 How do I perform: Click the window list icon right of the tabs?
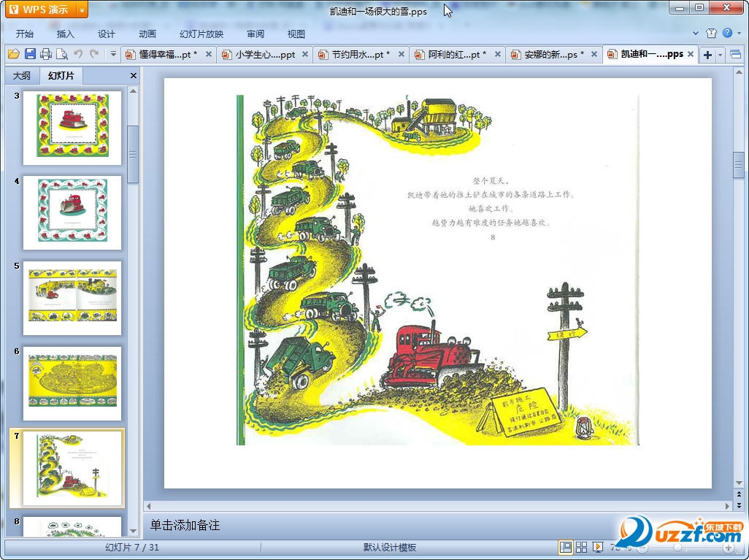click(736, 55)
